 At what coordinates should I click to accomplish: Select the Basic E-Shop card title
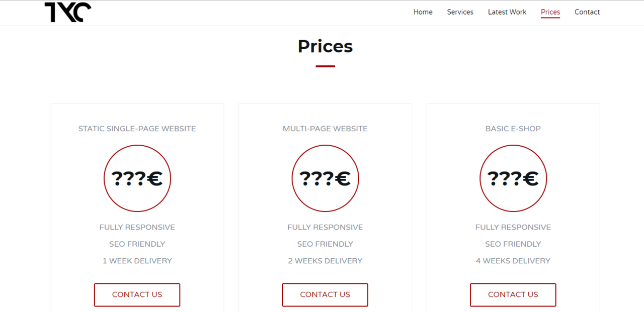[x=513, y=129]
